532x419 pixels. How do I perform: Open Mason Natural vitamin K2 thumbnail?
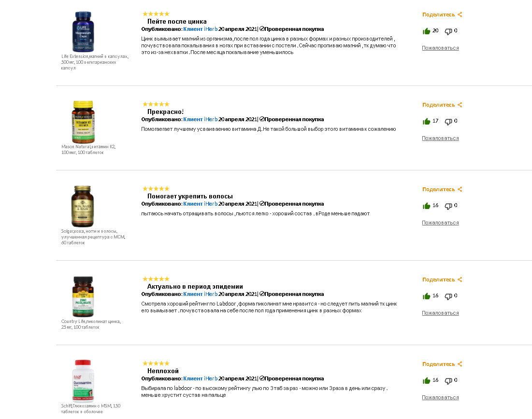(83, 122)
